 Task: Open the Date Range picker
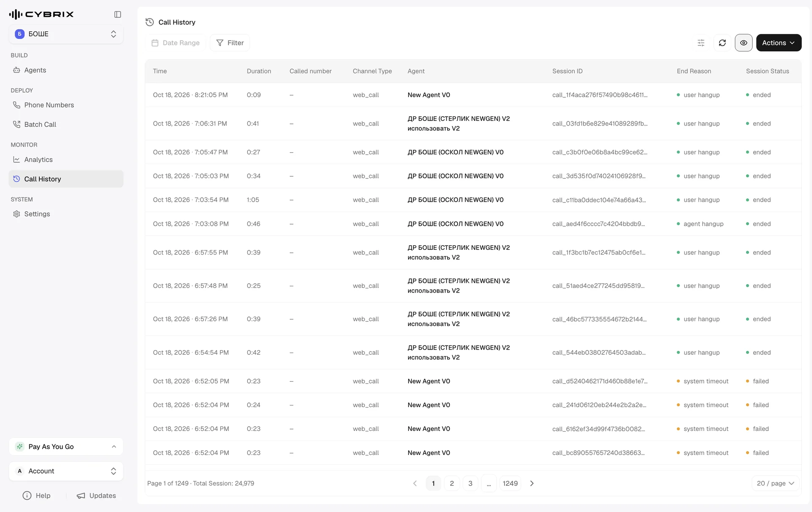176,43
